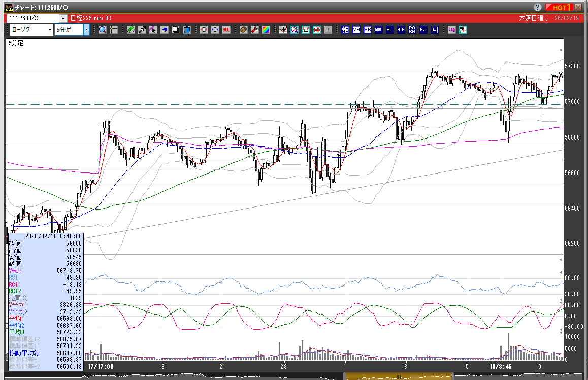Open help with the question mark button

point(538,7)
